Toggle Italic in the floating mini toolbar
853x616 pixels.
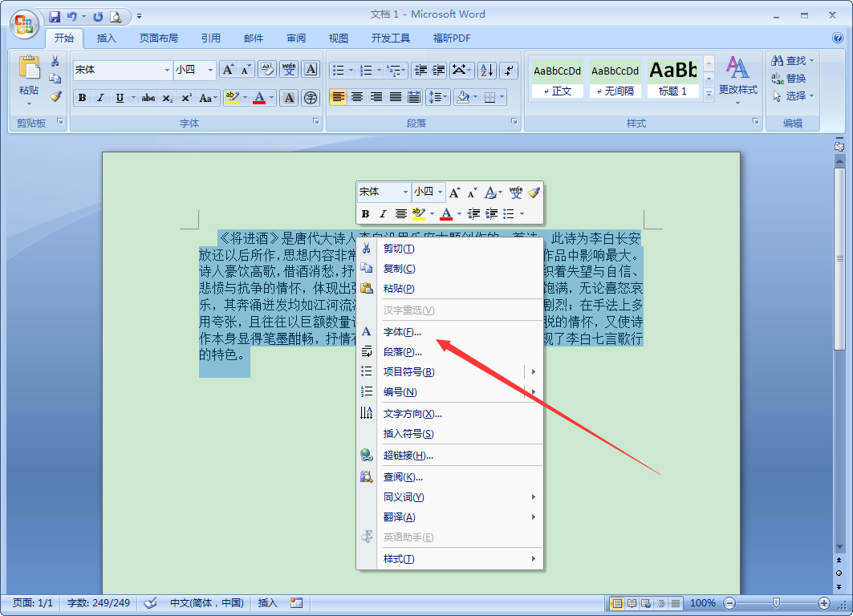(x=382, y=213)
